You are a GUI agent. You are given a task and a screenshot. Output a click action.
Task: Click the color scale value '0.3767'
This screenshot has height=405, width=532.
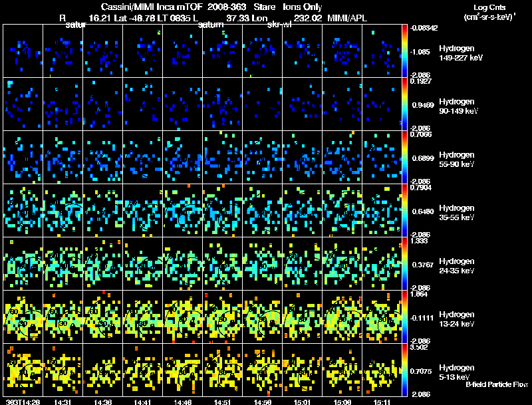coord(423,265)
